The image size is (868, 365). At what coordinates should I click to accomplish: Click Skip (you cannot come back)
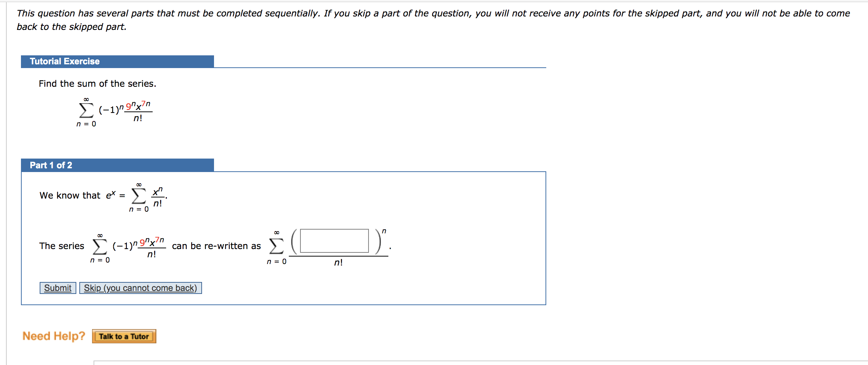(x=140, y=288)
